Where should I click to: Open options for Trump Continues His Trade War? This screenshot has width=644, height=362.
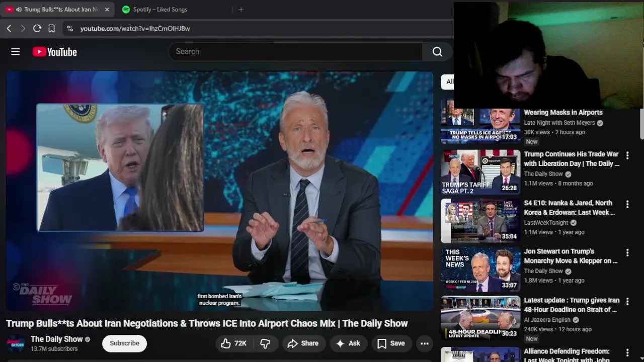click(627, 155)
